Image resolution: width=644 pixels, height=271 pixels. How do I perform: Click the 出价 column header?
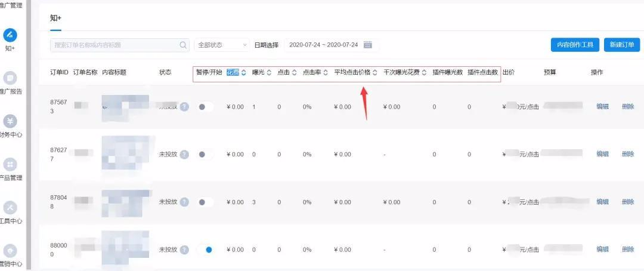click(509, 72)
